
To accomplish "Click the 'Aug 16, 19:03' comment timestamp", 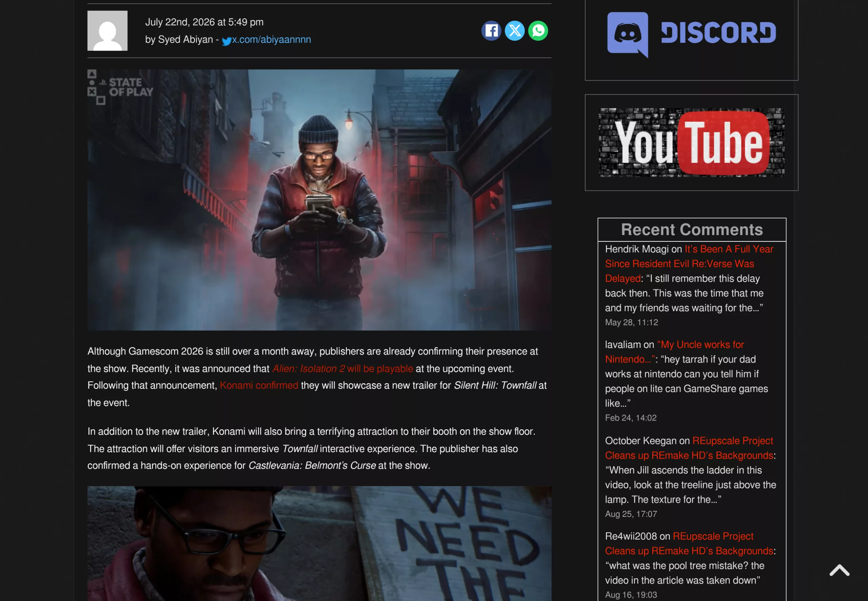I will [631, 595].
